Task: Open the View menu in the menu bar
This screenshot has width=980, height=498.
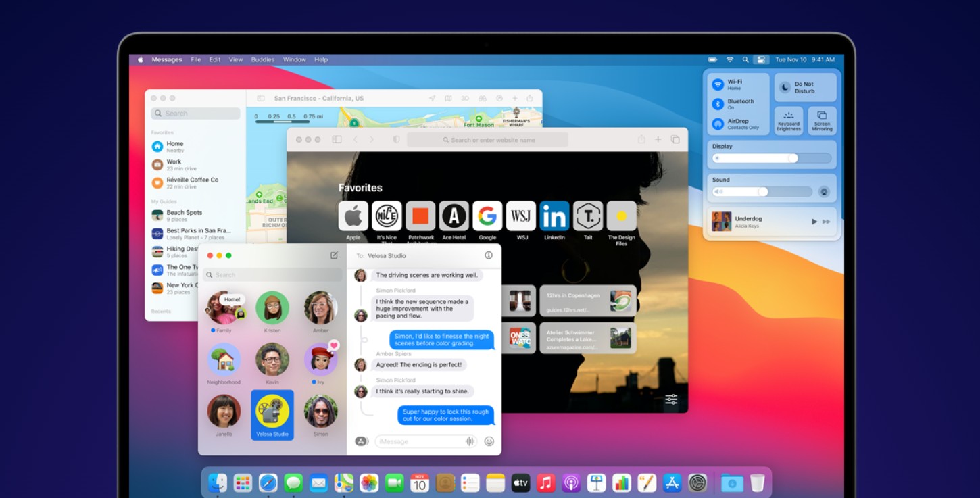Action: [235, 59]
